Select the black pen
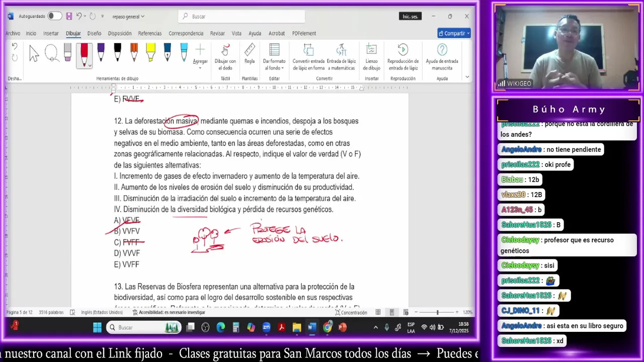 tap(117, 53)
